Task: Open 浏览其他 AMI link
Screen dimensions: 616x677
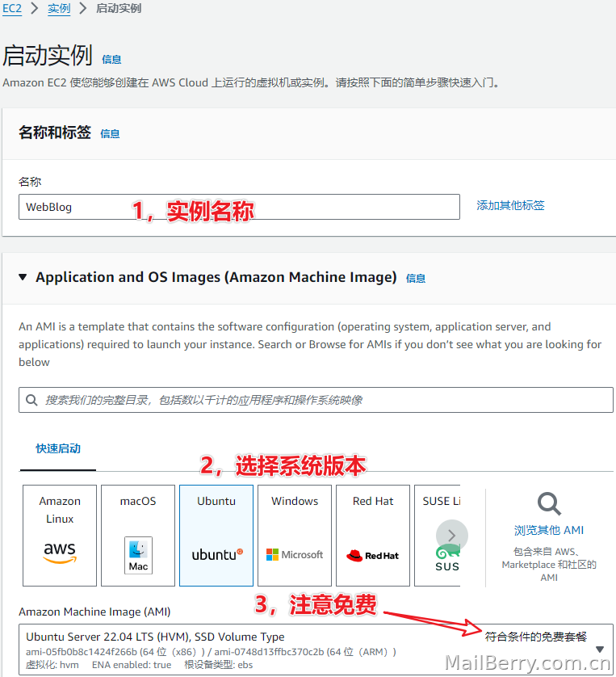Action: [549, 530]
